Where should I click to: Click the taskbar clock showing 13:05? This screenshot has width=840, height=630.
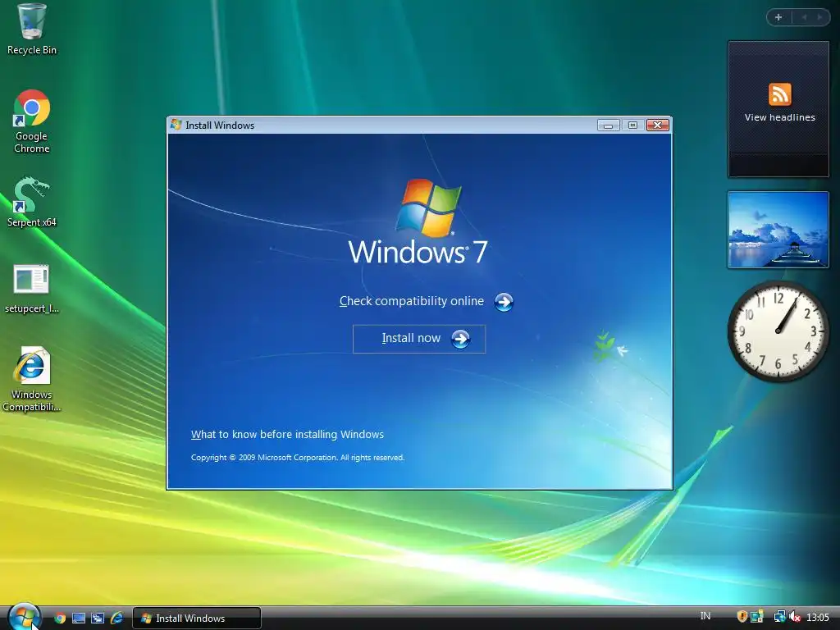[x=818, y=618]
